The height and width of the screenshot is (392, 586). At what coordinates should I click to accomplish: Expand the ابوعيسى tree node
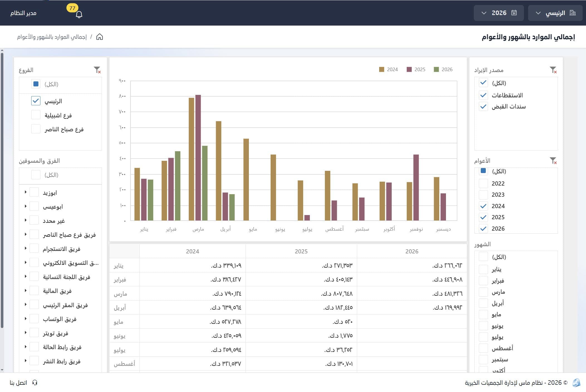[25, 206]
